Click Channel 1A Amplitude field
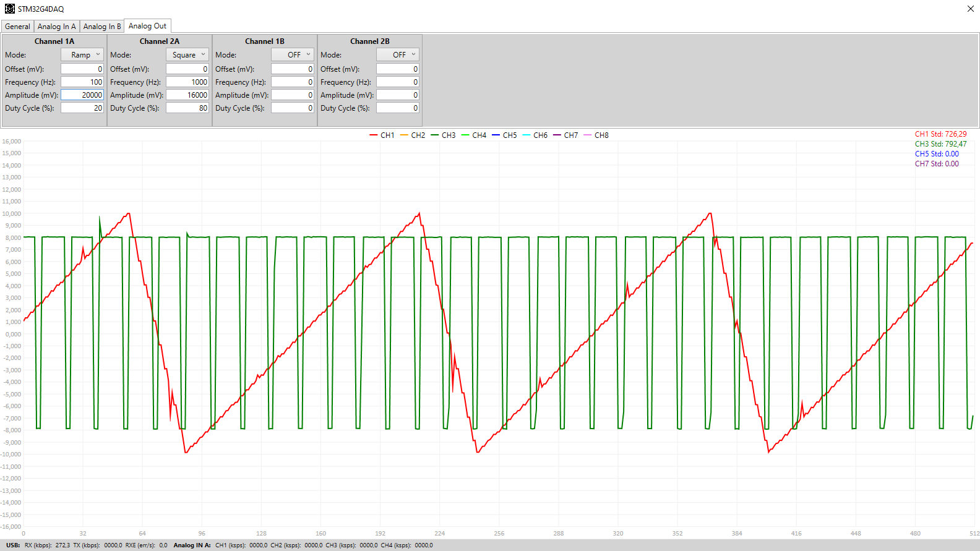This screenshot has height=551, width=980. coord(82,95)
